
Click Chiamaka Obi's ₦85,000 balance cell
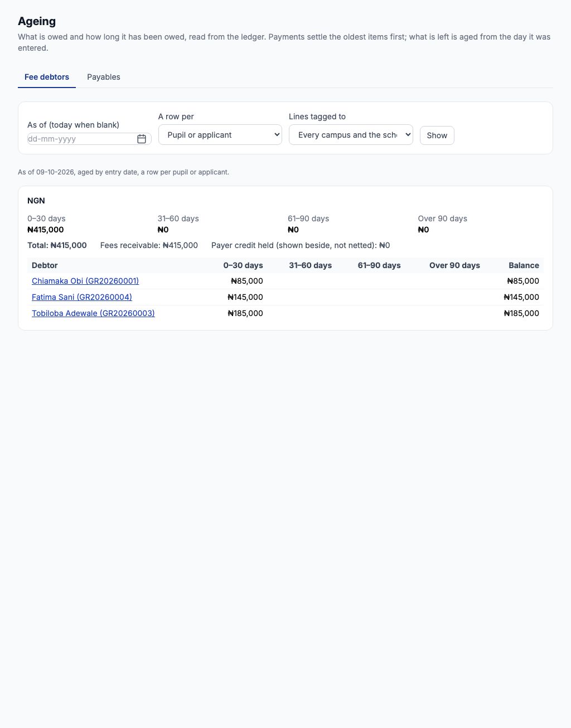[x=523, y=281]
